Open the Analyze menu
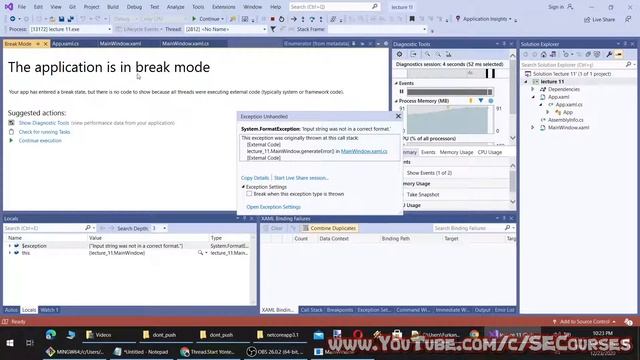 pyautogui.click(x=176, y=7)
